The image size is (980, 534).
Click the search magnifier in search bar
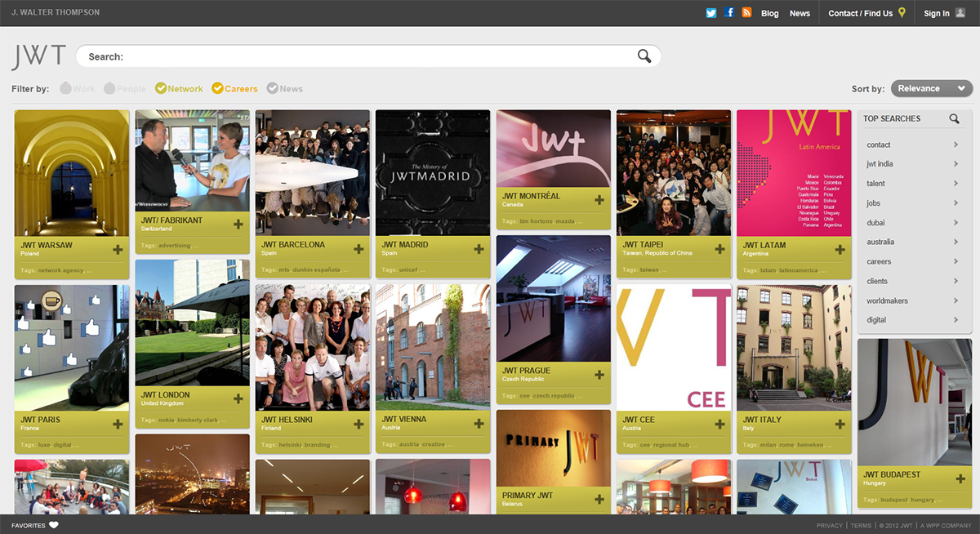(x=644, y=56)
